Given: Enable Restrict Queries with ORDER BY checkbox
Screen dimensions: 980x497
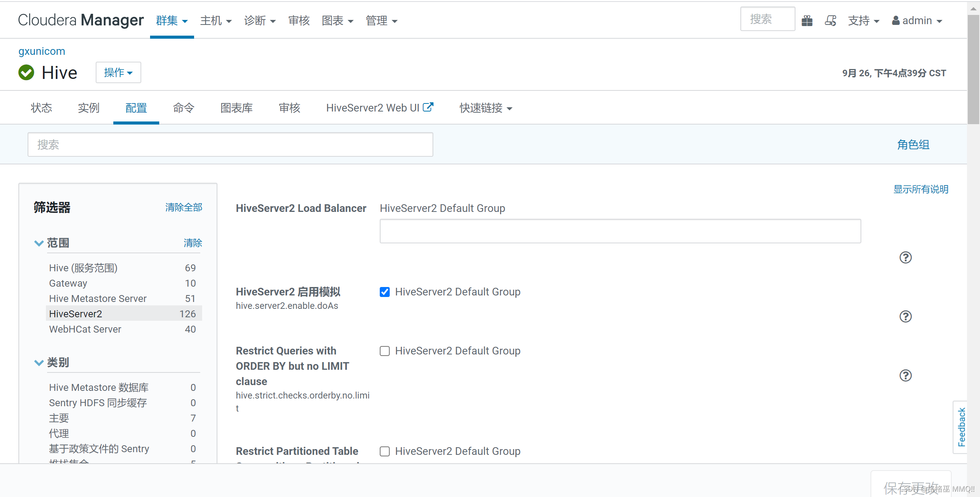Looking at the screenshot, I should click(x=385, y=351).
